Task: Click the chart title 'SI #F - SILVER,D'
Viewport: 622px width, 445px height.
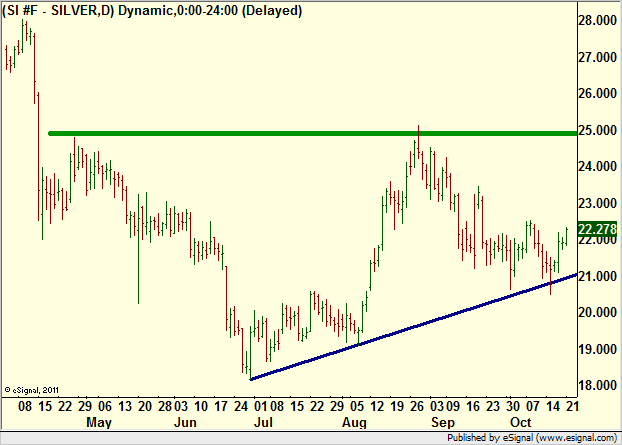Action: (x=58, y=10)
